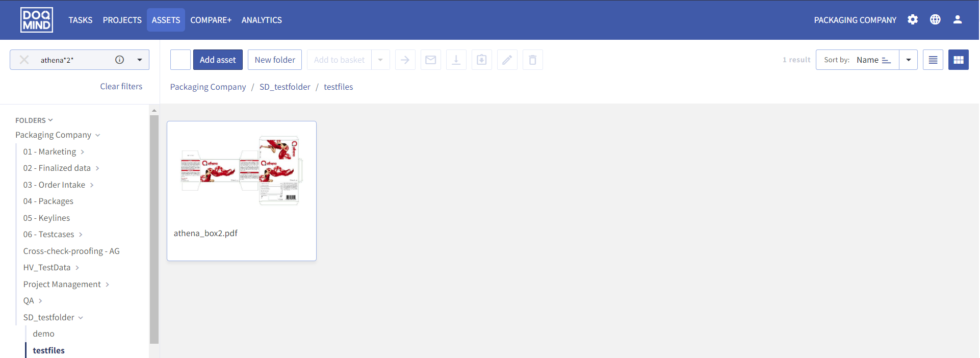Click the email envelope toolbar icon

(430, 60)
